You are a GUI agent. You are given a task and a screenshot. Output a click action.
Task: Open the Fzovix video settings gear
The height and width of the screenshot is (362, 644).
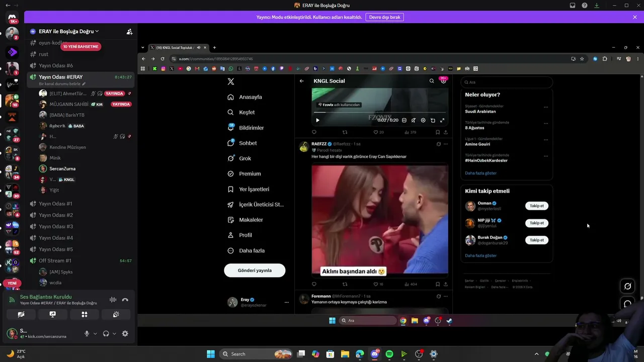coord(423,120)
